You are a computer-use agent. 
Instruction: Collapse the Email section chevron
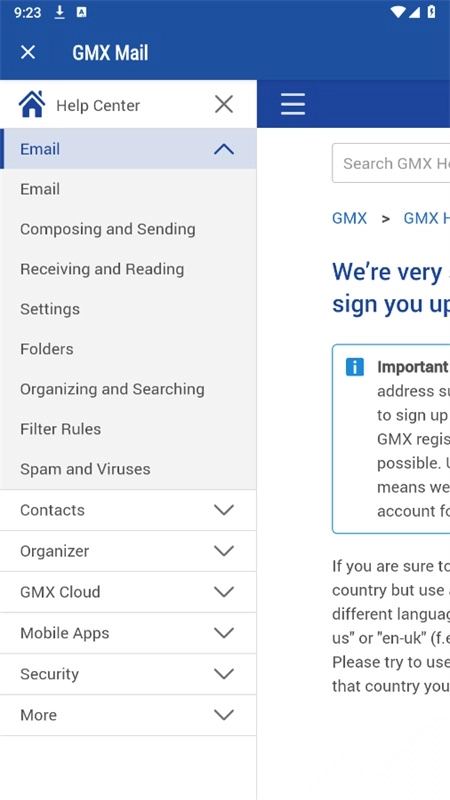click(x=224, y=149)
